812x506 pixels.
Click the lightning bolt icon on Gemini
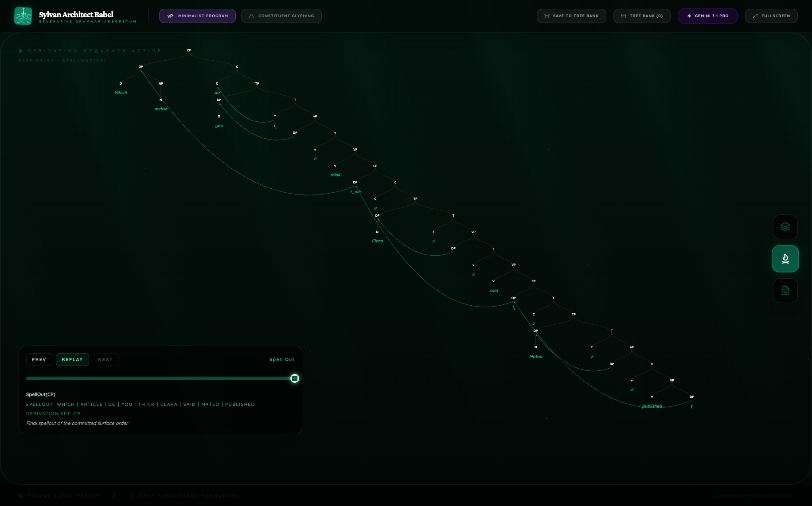(x=689, y=16)
